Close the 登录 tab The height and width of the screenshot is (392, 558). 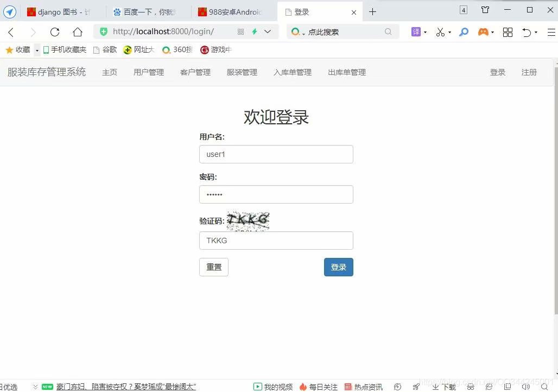tap(354, 12)
